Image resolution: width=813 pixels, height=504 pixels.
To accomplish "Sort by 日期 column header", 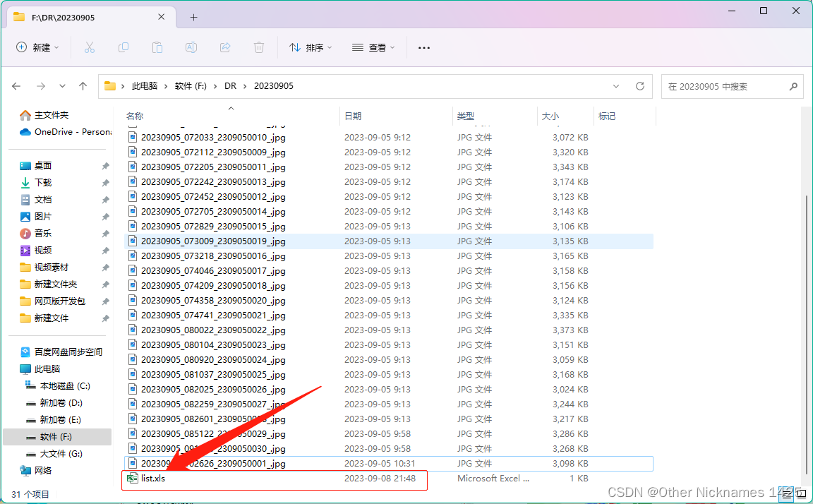I will pyautogui.click(x=353, y=116).
